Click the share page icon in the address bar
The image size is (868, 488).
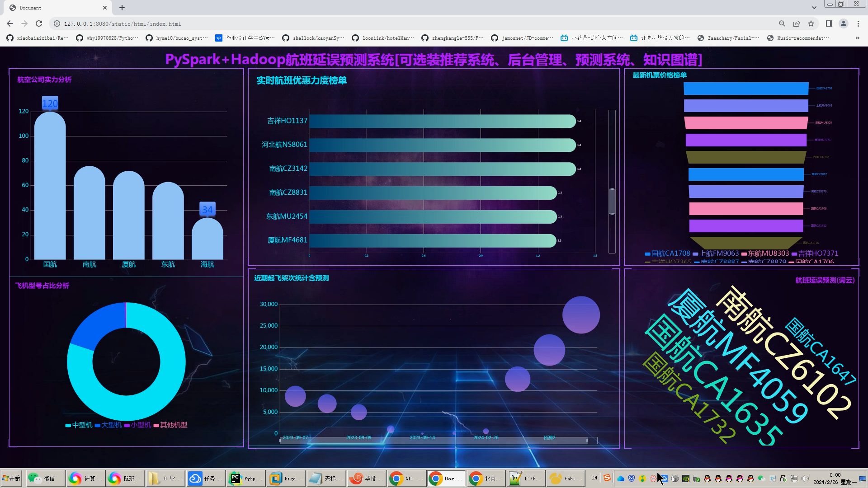(x=797, y=23)
